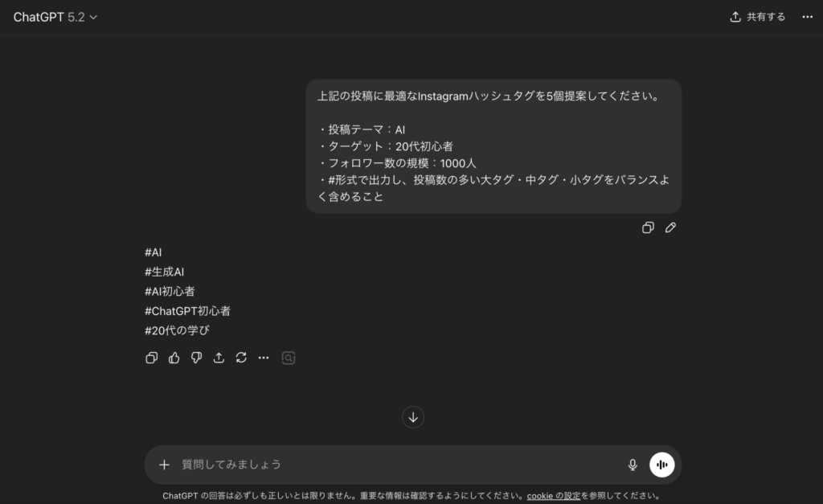Edit the user message with pencil icon

point(670,228)
